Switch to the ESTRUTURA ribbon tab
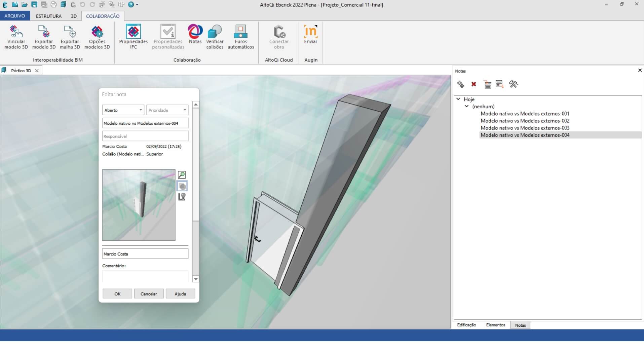Viewport: 644px width, 355px height. [49, 16]
